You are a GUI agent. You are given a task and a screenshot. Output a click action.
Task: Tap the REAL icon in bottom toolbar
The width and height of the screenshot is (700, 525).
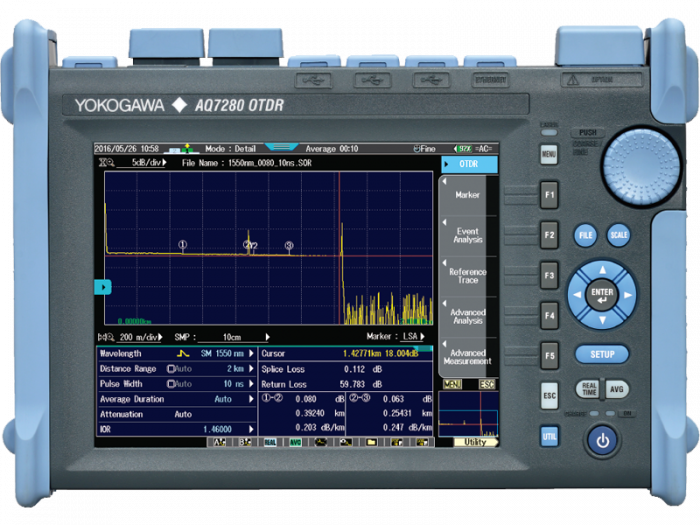[270, 442]
